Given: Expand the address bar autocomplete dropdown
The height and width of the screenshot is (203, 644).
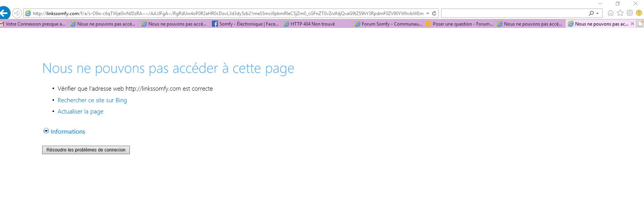Looking at the screenshot, I should pos(428,13).
